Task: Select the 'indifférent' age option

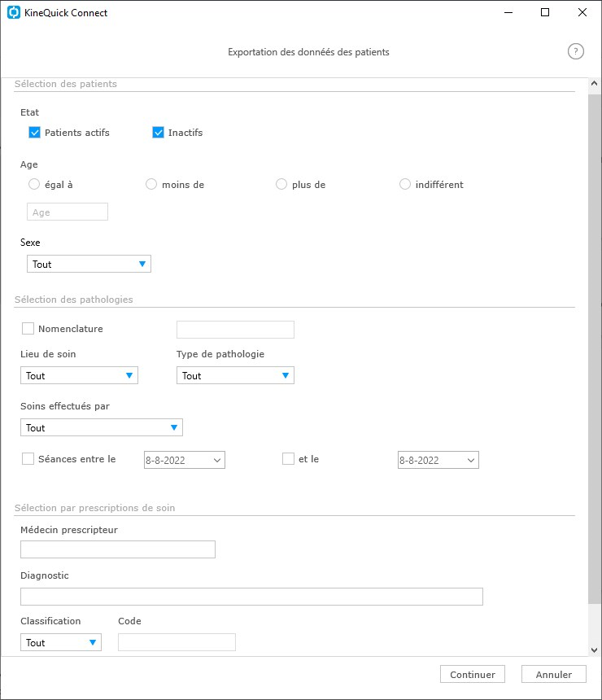Action: coord(405,185)
